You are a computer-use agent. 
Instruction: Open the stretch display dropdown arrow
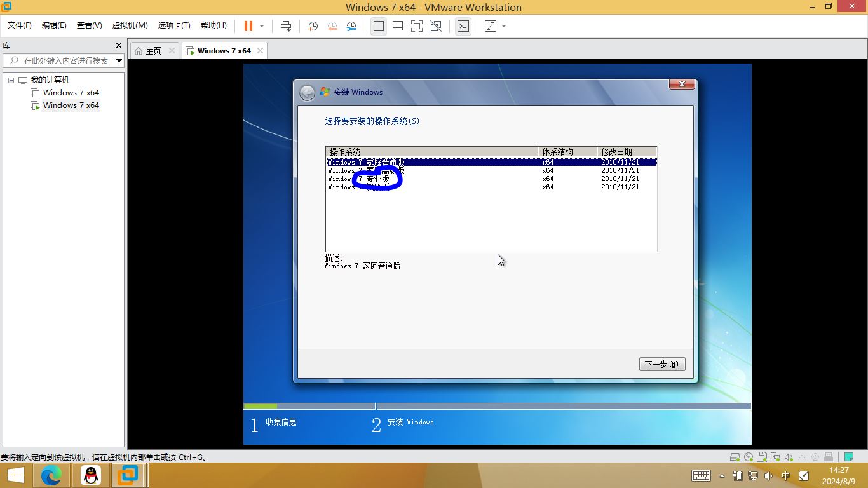click(504, 26)
